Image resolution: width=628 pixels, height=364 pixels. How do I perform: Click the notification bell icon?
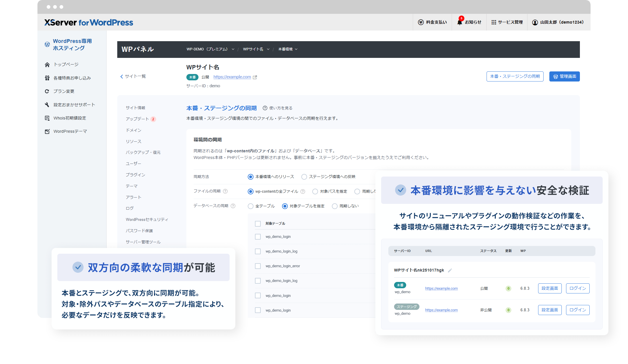pyautogui.click(x=459, y=22)
